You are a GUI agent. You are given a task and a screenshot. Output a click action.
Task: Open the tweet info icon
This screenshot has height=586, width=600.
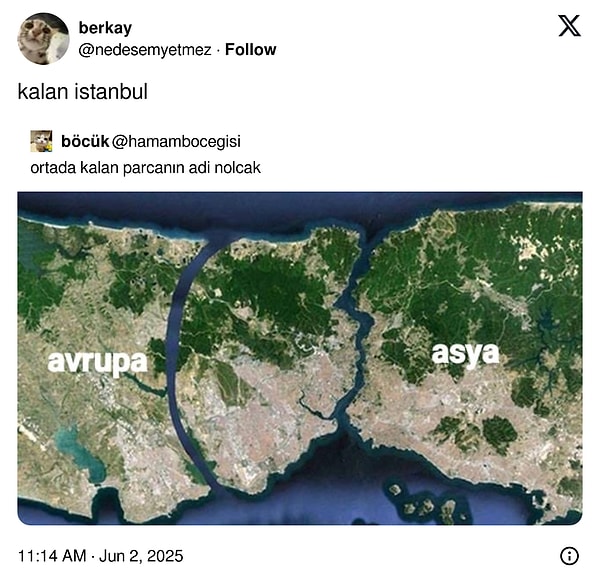pos(569,556)
